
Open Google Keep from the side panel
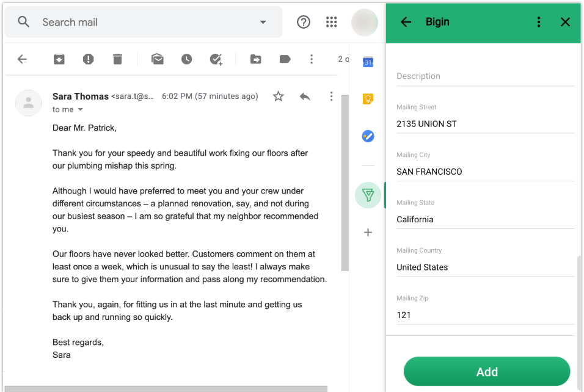(368, 99)
